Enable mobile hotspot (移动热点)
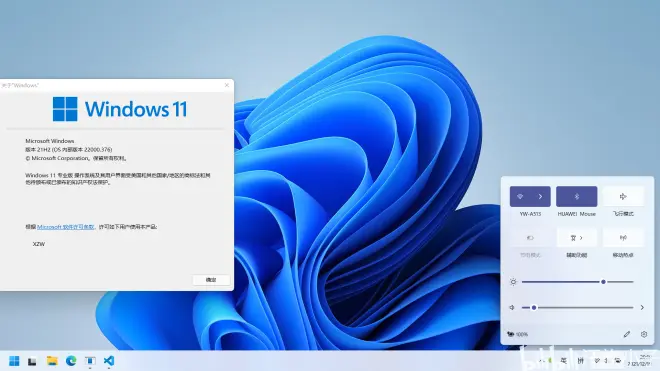The image size is (660, 371). (623, 238)
